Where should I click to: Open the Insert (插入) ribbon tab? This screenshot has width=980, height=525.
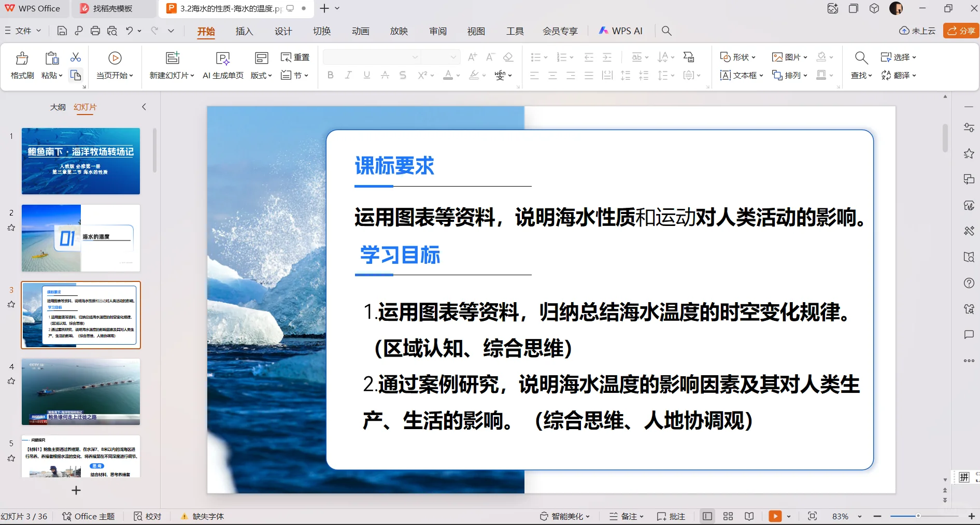244,31
